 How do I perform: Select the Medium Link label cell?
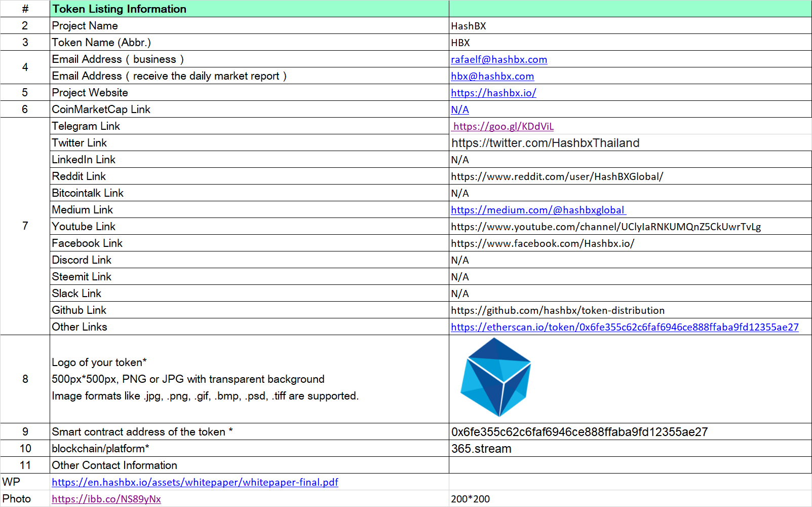[249, 210]
